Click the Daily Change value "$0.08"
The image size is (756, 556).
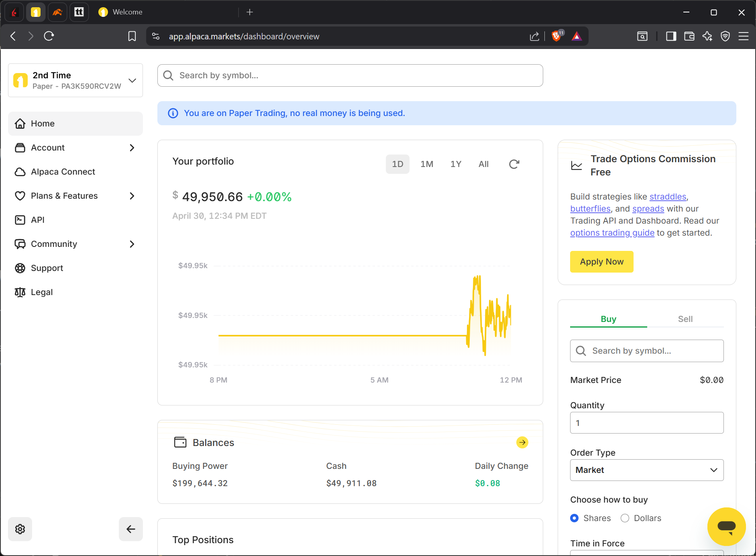pyautogui.click(x=487, y=483)
